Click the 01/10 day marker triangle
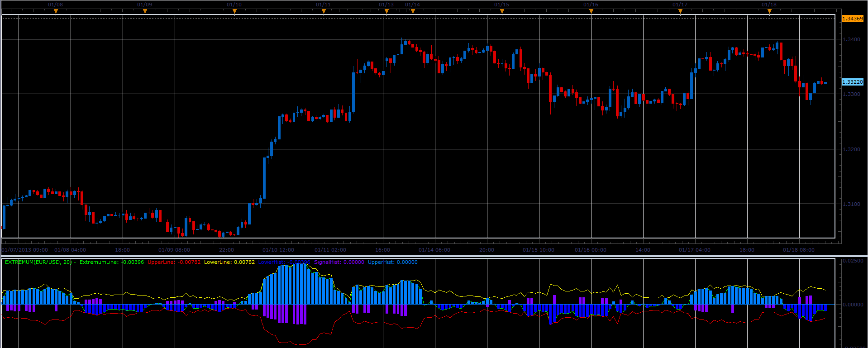Image resolution: width=868 pixels, height=348 pixels. coord(234,11)
